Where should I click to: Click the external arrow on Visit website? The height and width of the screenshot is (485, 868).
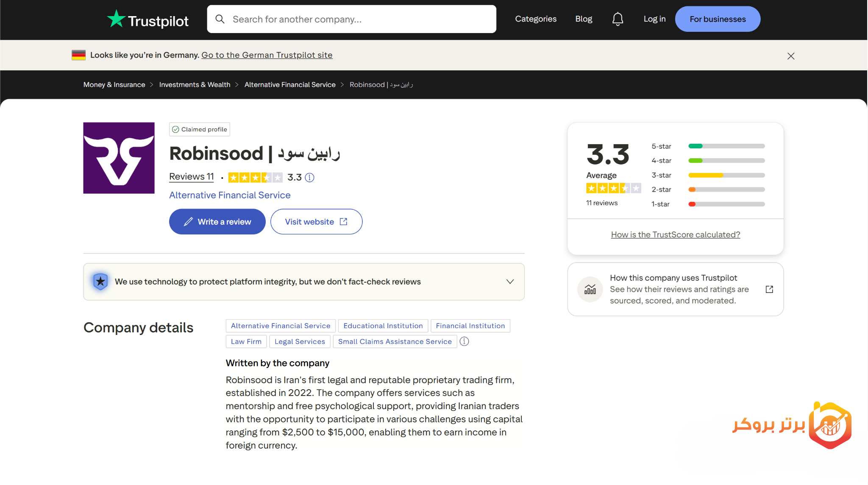click(344, 222)
